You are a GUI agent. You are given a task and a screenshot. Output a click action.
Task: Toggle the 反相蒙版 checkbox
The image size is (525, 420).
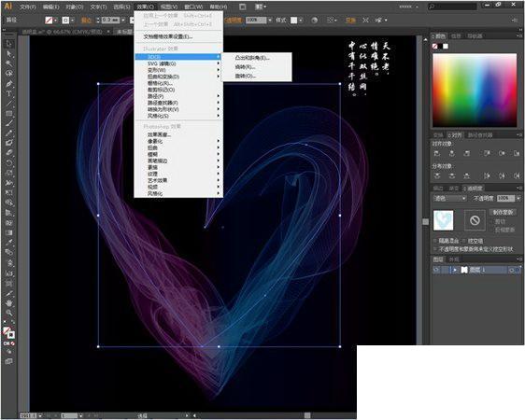(x=492, y=230)
